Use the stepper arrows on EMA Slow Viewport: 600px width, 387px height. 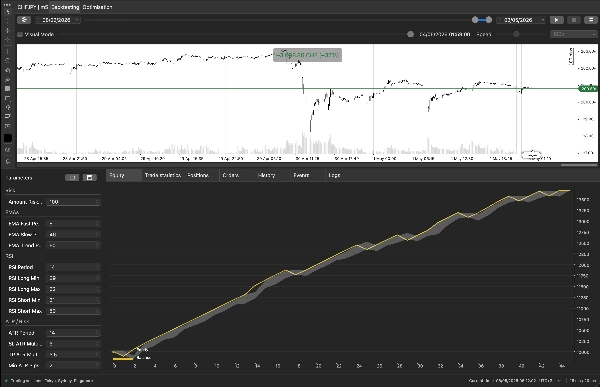tap(98, 235)
